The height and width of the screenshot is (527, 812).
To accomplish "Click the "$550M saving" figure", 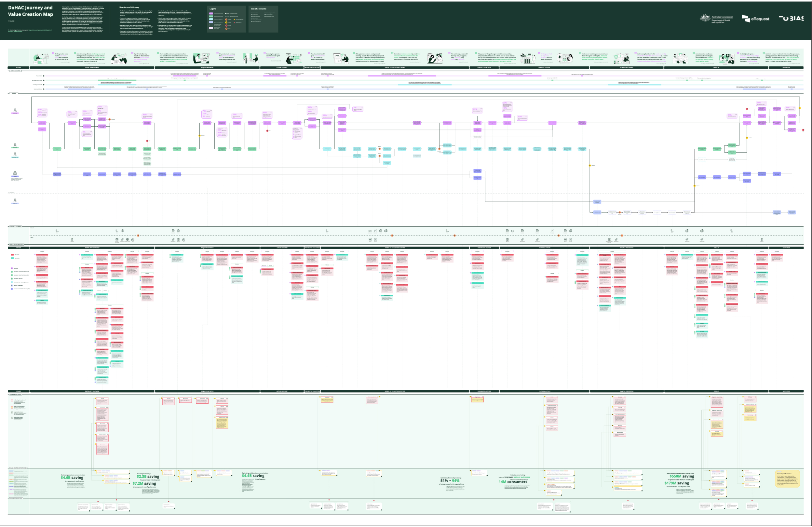I will tap(682, 476).
